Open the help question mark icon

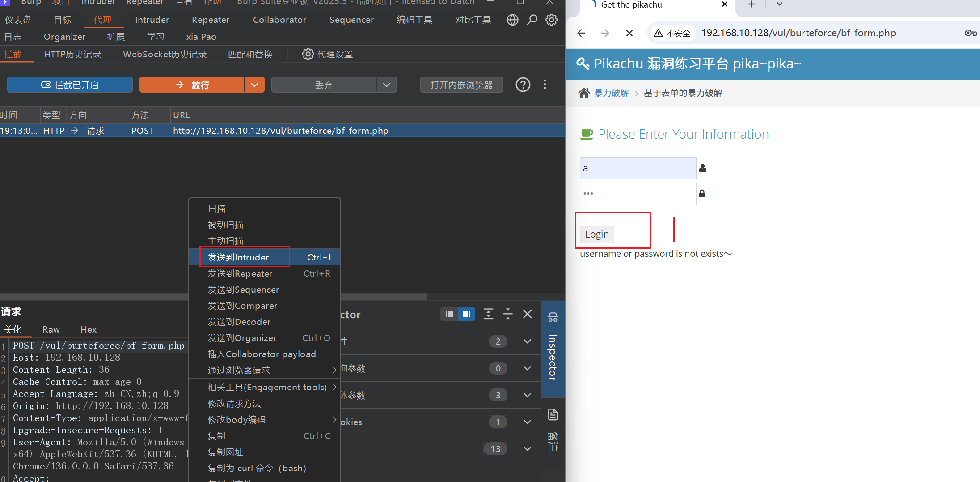pos(523,85)
